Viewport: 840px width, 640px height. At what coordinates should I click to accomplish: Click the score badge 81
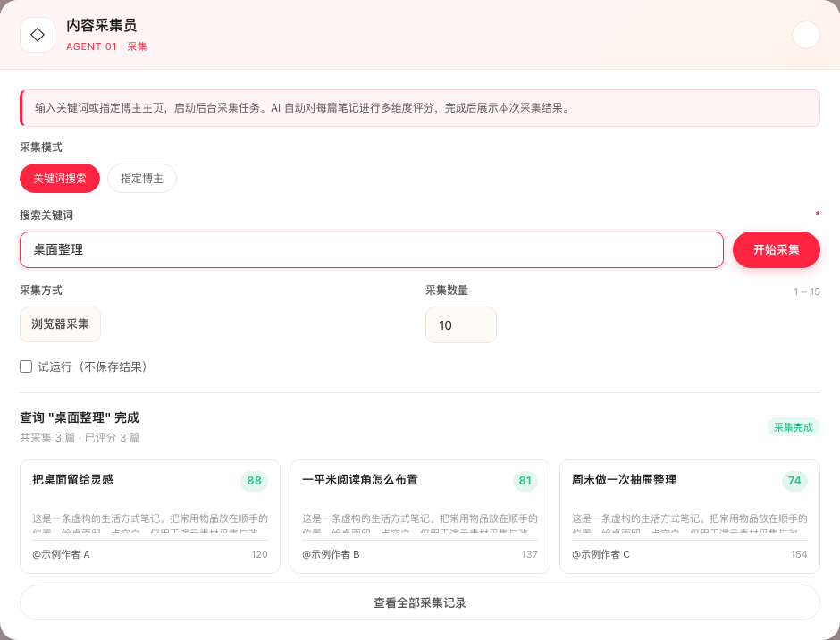pyautogui.click(x=525, y=481)
